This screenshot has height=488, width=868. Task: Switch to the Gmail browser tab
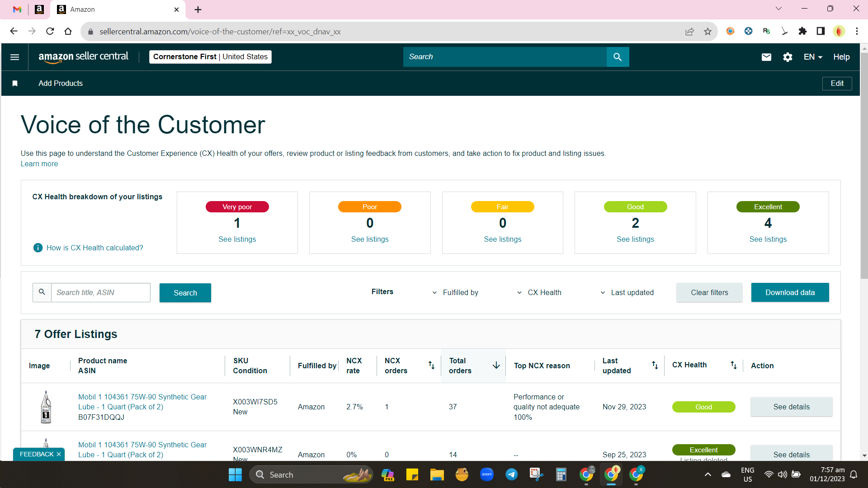pyautogui.click(x=17, y=9)
